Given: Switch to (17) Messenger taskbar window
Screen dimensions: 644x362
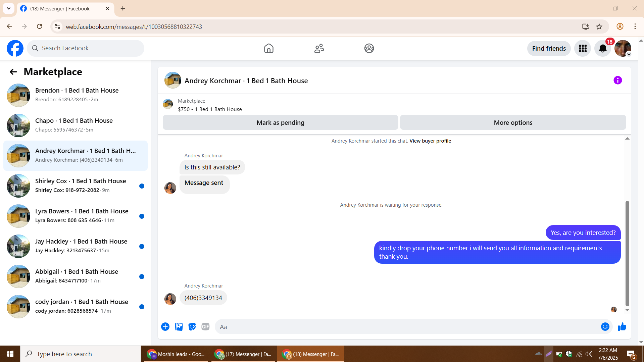Looking at the screenshot, I should tap(243, 354).
